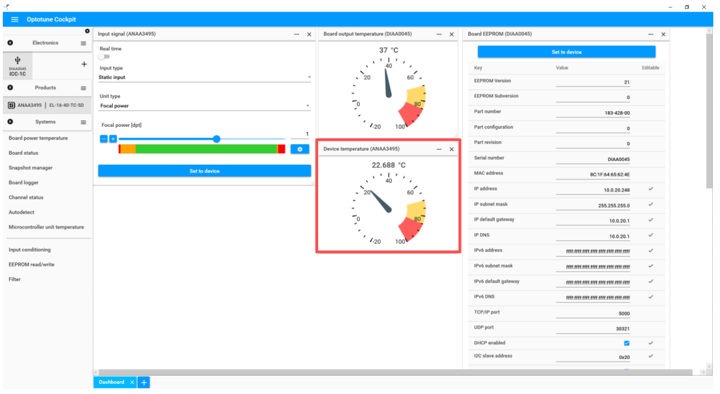Collapse the Systems section arrow
The image size is (720, 394).
10,122
